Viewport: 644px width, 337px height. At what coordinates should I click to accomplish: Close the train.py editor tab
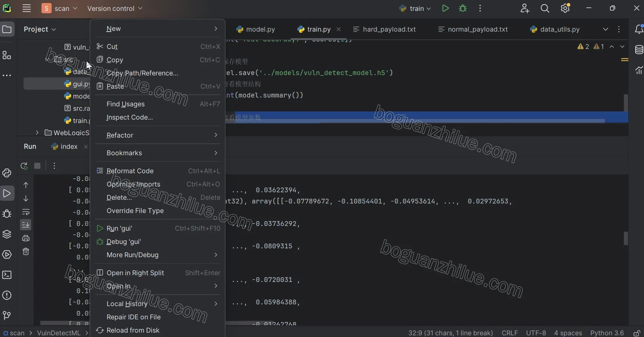point(338,29)
